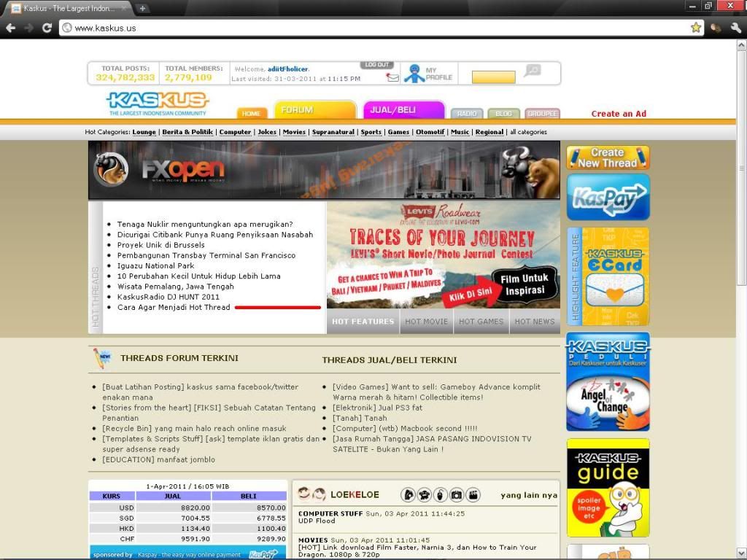747x560 pixels.
Task: Select the clapperboard icon in LOEKELOE
Action: pos(473,495)
